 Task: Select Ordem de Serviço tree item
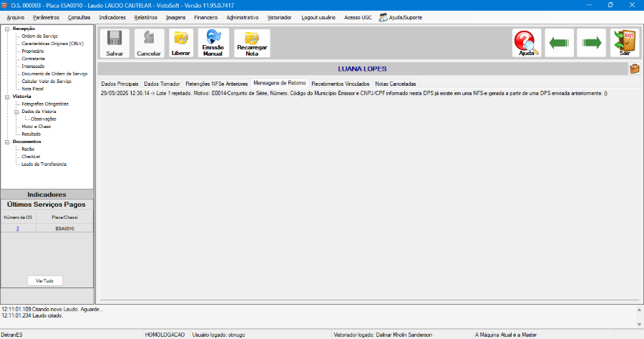pos(39,36)
